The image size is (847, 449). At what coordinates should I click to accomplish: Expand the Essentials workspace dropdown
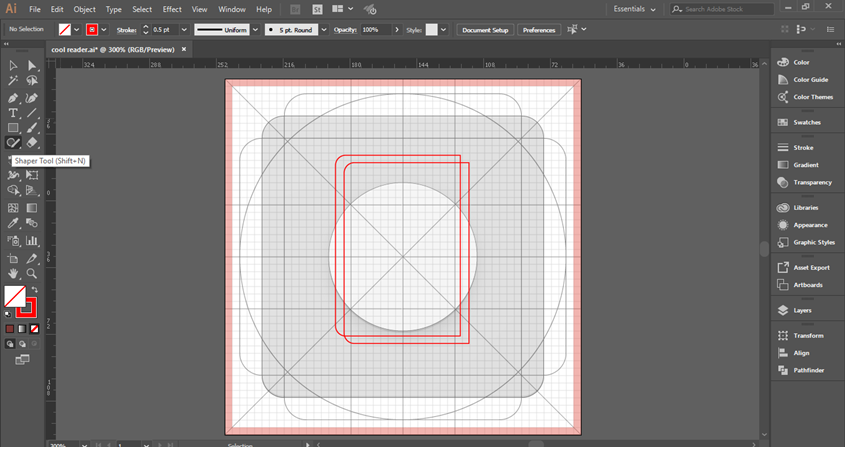634,9
